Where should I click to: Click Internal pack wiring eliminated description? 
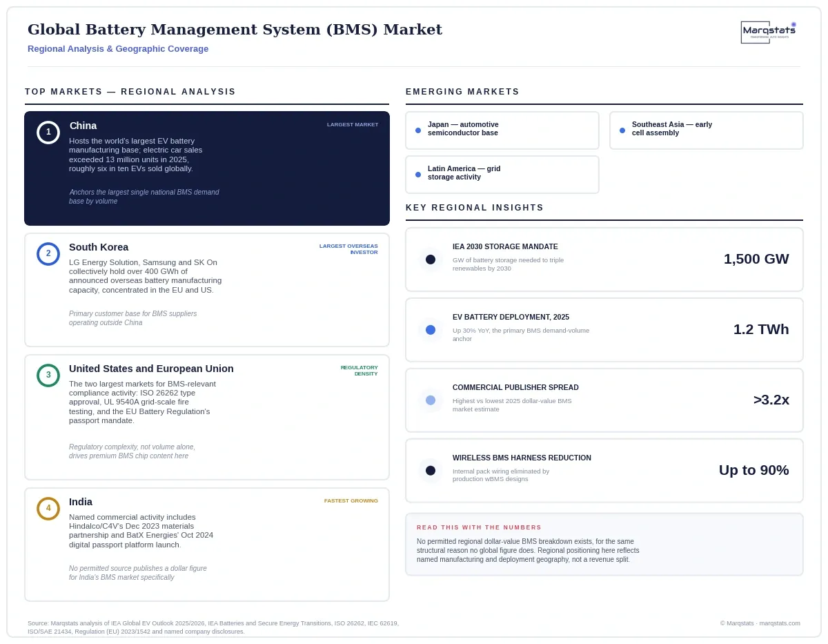pyautogui.click(x=501, y=475)
